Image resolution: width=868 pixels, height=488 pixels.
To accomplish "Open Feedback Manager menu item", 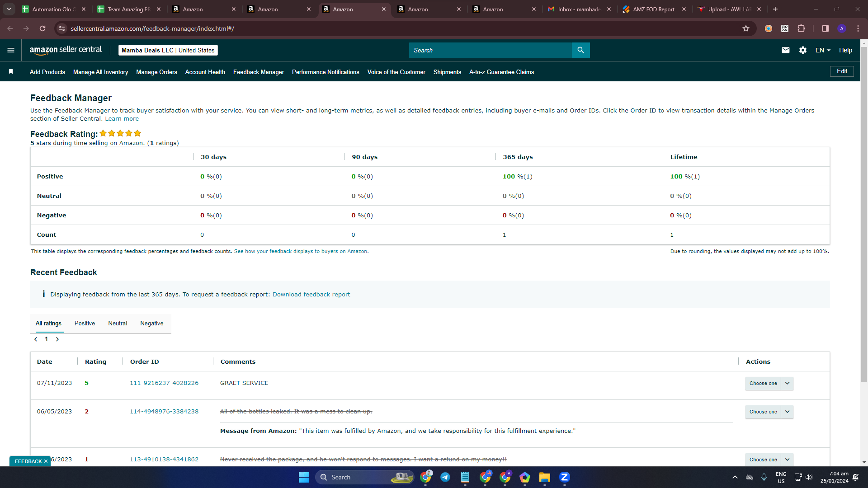I will [x=259, y=72].
